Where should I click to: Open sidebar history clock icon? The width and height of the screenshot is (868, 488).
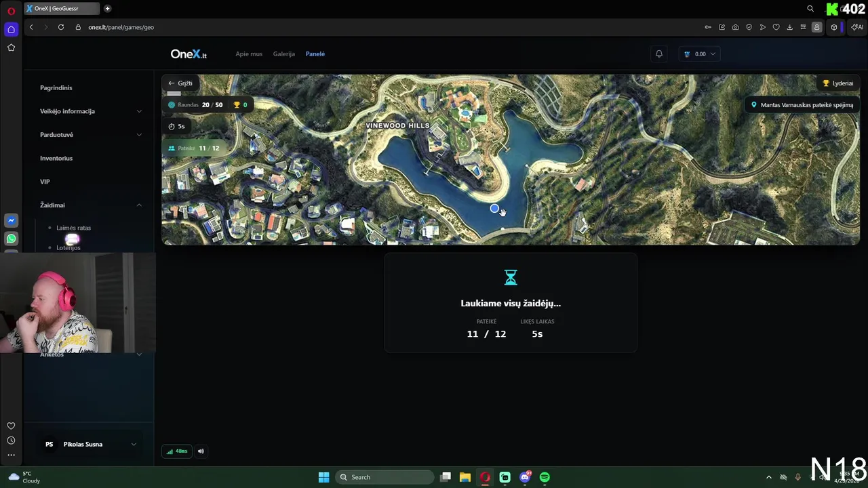click(11, 441)
